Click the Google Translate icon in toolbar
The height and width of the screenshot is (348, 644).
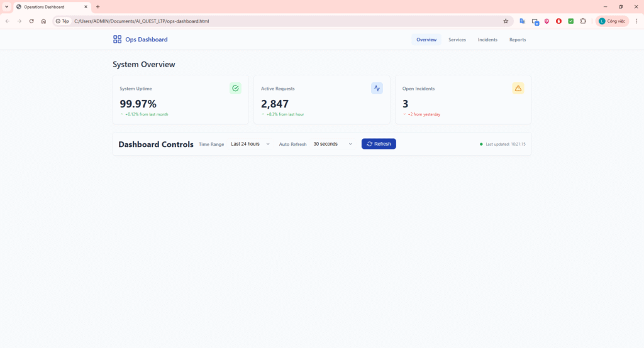click(x=522, y=21)
